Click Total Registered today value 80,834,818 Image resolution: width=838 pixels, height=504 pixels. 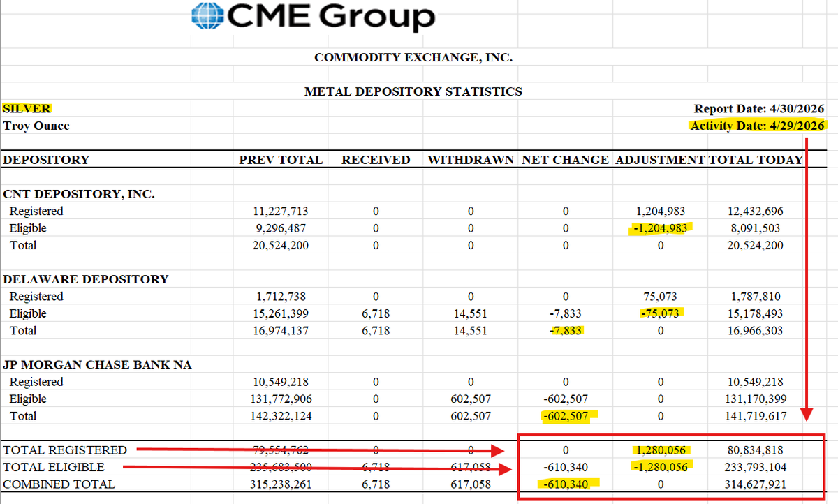click(x=755, y=450)
